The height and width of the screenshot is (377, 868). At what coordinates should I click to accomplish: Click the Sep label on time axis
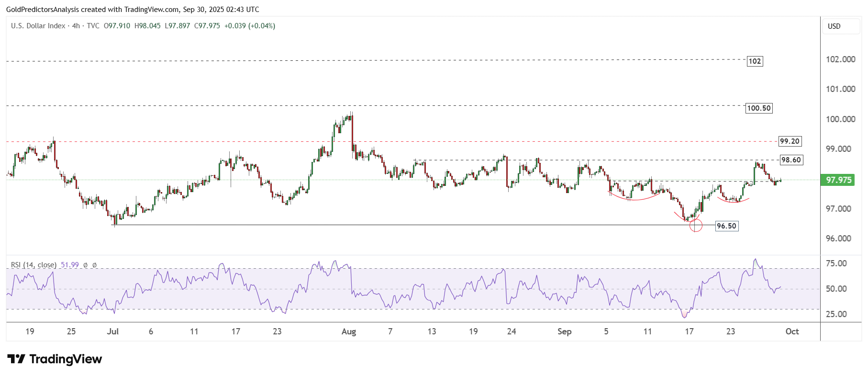click(x=564, y=331)
